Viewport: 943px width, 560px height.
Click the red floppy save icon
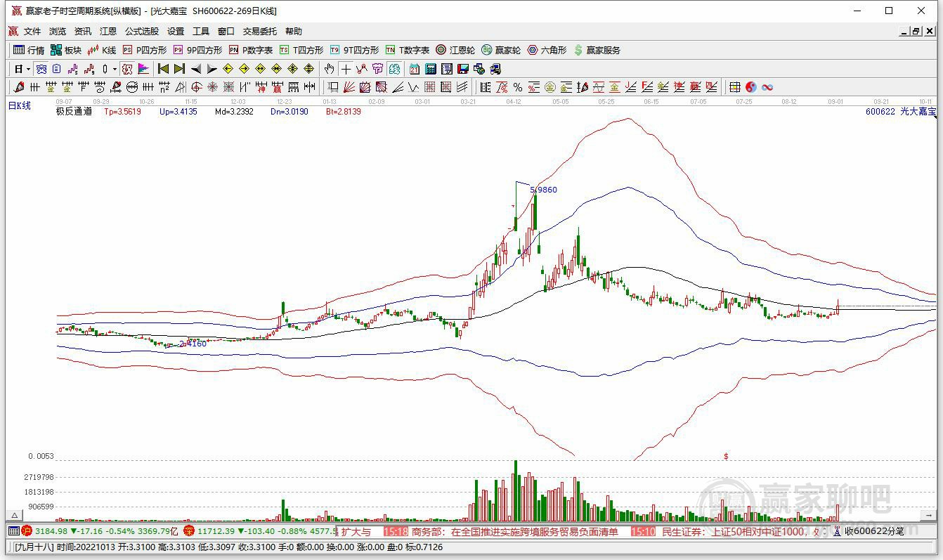[x=463, y=69]
